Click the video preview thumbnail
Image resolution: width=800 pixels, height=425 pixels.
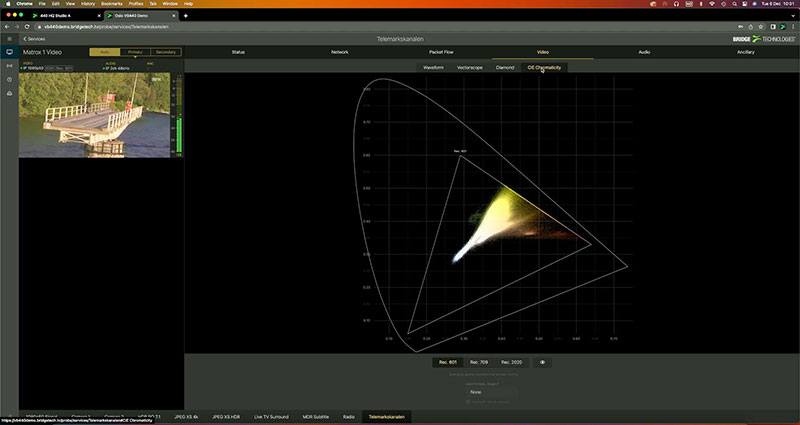pos(94,115)
